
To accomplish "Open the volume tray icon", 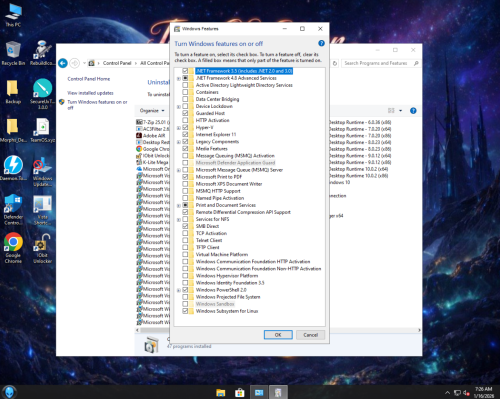I will (466, 393).
